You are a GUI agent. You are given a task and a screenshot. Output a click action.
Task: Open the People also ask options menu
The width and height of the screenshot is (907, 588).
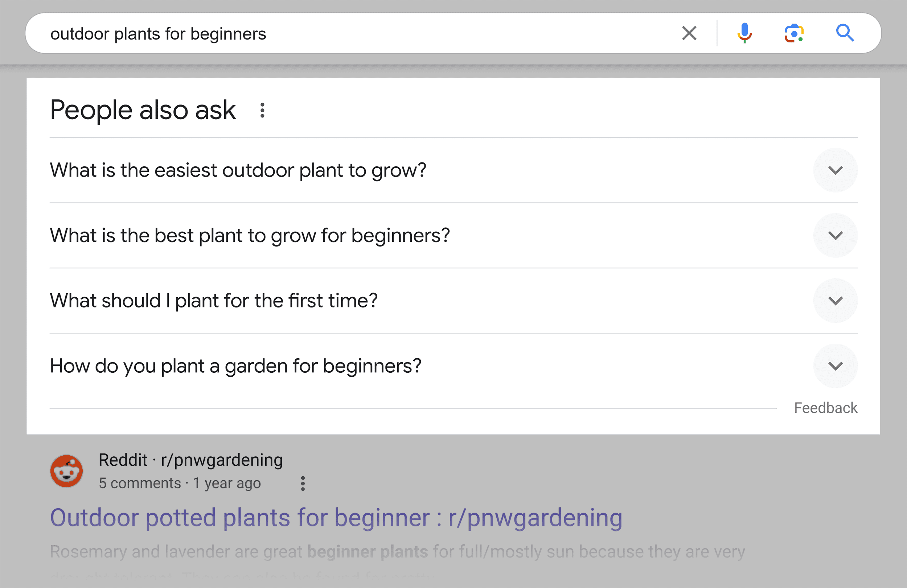(262, 111)
